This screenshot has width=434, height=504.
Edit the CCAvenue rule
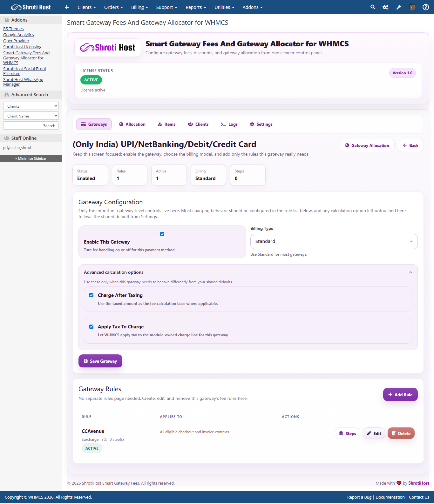point(374,433)
